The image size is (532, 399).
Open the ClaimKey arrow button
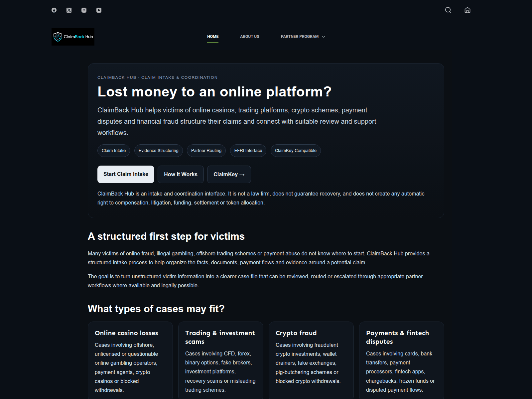point(229,174)
